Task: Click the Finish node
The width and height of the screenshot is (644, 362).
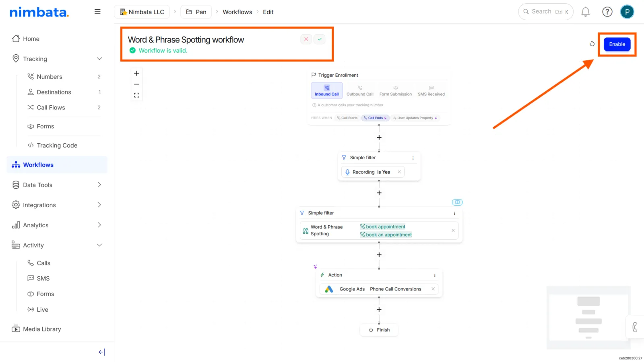Action: (379, 330)
